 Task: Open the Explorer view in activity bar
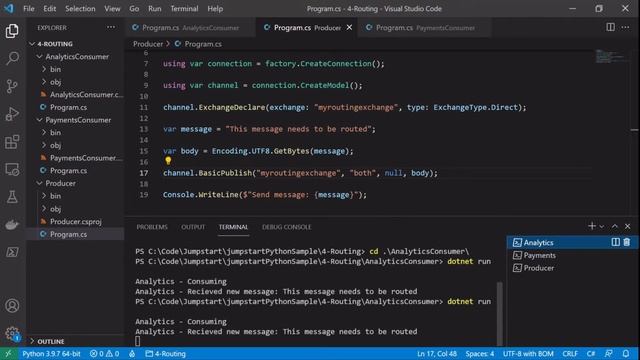12,31
